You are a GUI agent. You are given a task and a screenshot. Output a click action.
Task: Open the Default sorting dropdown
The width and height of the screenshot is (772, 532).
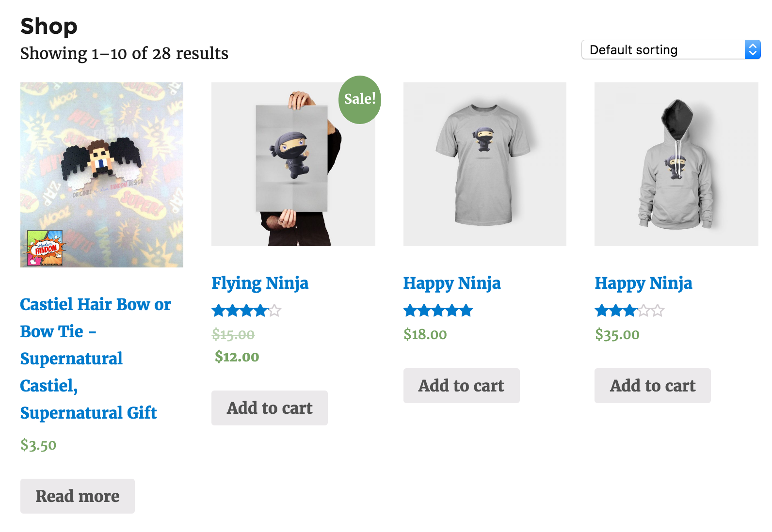(662, 50)
